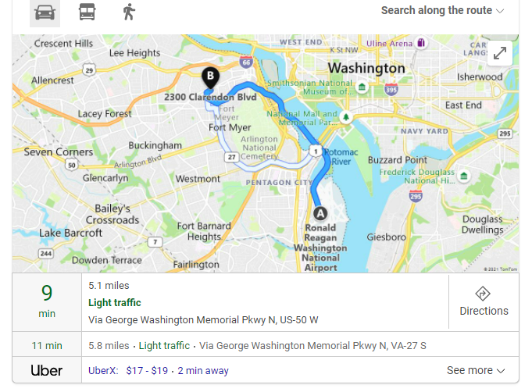
Task: Click the destination marker B pin
Action: [210, 78]
